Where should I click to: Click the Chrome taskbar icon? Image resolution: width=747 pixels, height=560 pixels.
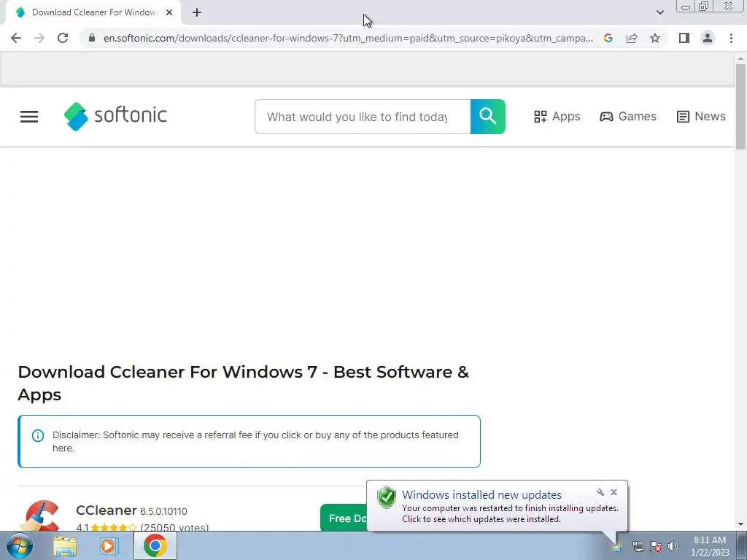click(x=155, y=545)
